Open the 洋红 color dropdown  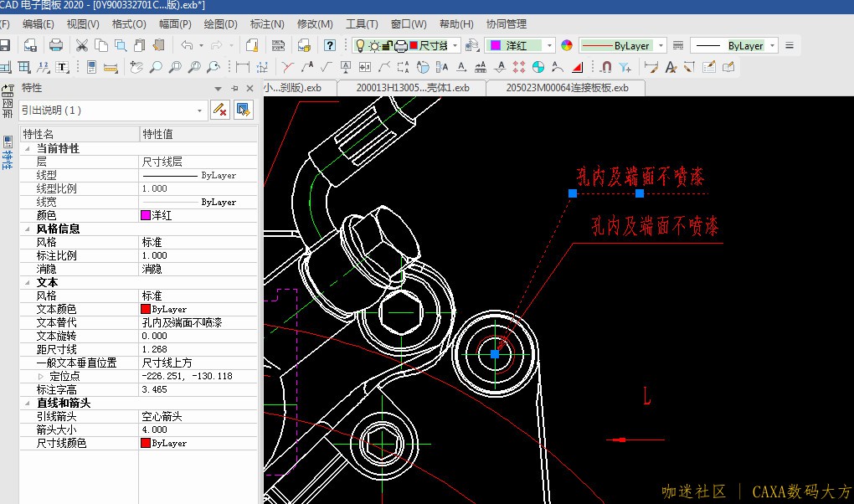(548, 45)
